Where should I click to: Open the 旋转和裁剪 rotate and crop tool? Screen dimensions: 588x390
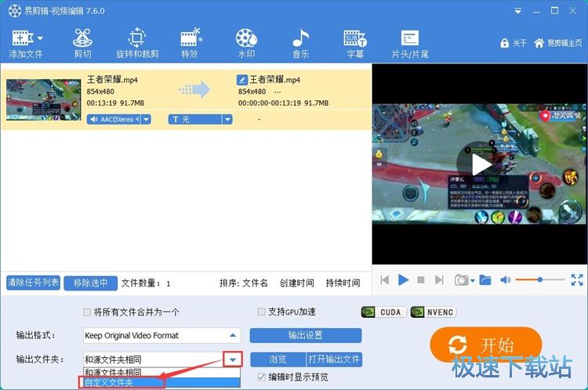[x=137, y=44]
